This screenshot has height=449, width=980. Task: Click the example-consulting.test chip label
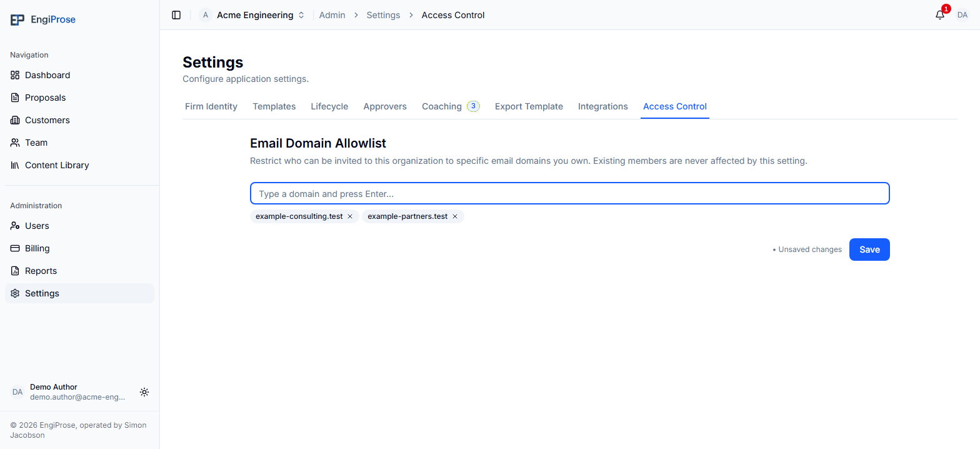click(x=299, y=216)
